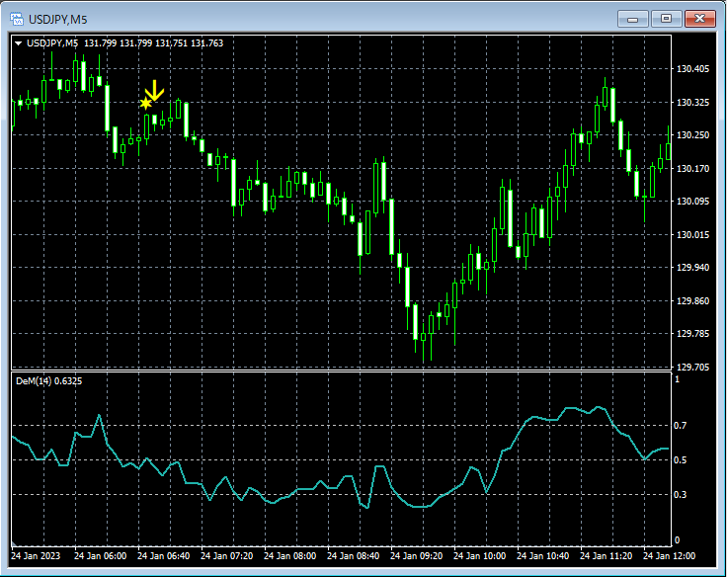Click the 0.7 level on DeM scale
The height and width of the screenshot is (577, 728).
point(680,426)
